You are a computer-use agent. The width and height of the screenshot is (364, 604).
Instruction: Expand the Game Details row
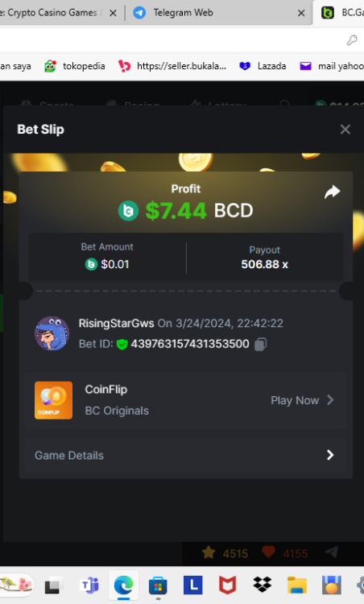pos(186,455)
